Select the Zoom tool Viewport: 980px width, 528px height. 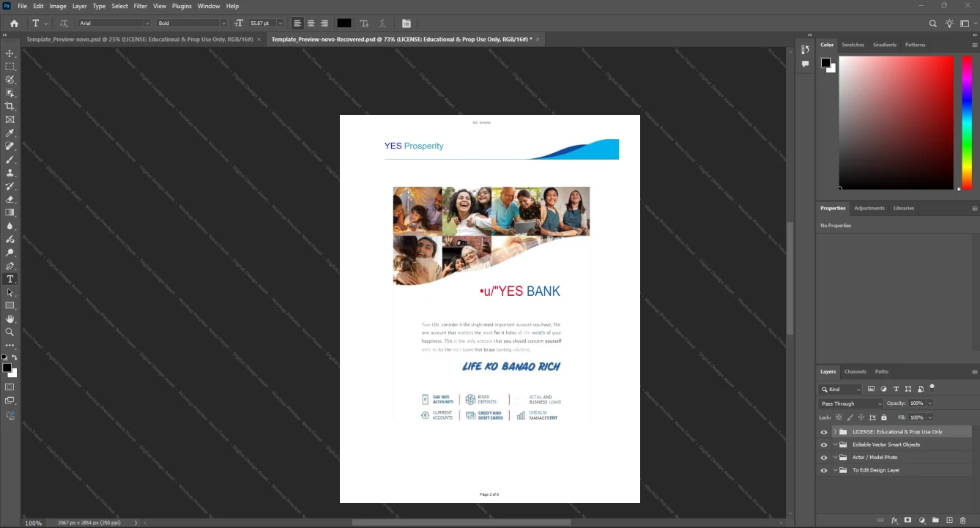pos(10,332)
